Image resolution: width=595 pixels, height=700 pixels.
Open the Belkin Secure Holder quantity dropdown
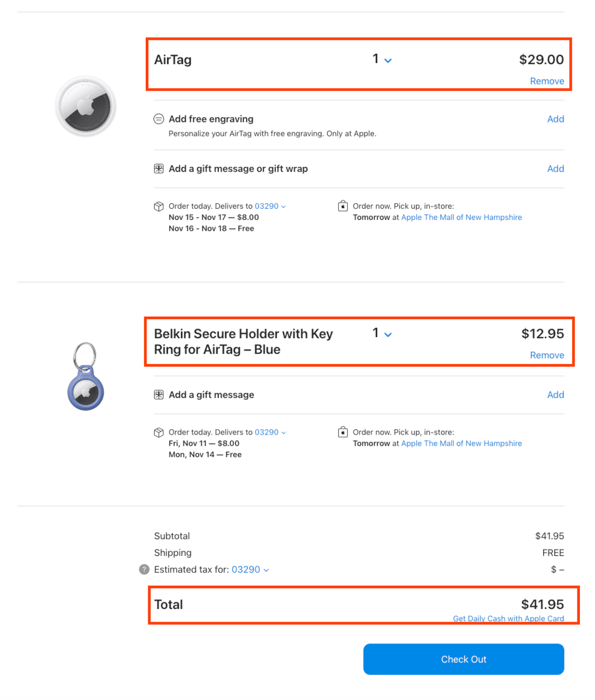click(x=382, y=334)
